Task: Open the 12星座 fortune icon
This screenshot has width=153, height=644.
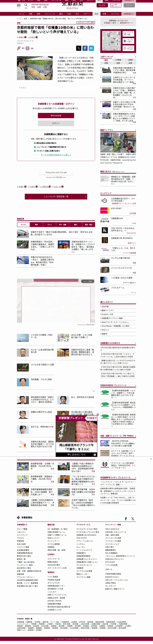Action: click(105, 280)
